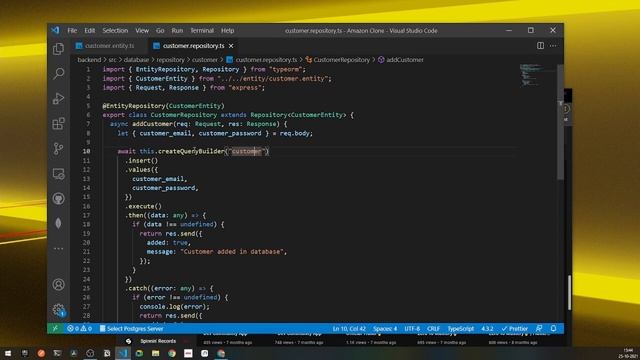This screenshot has height=360, width=640.
Task: Open the Extensions view
Action: 58,123
